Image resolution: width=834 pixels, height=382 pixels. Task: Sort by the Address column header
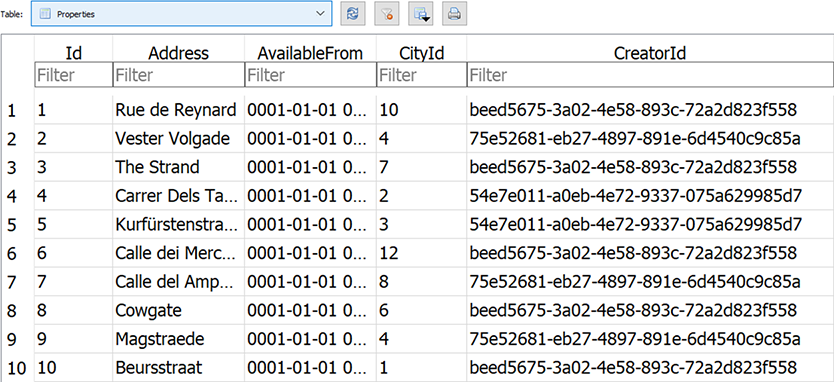(178, 53)
